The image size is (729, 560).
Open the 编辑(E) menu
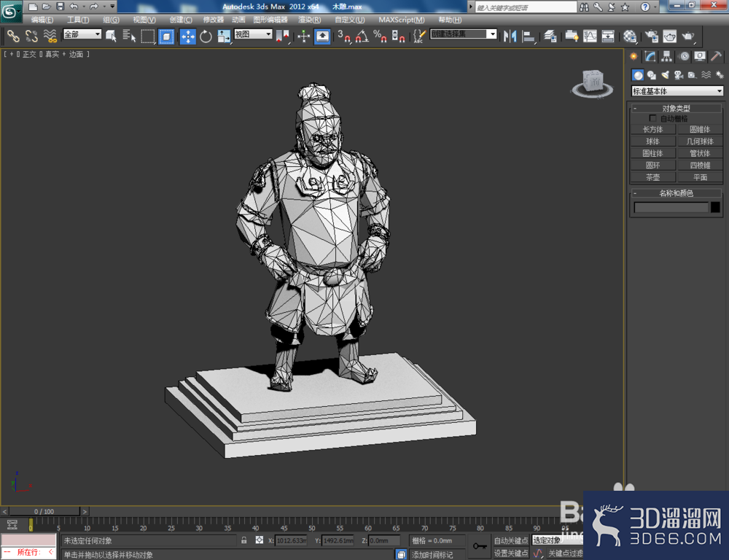[x=42, y=20]
